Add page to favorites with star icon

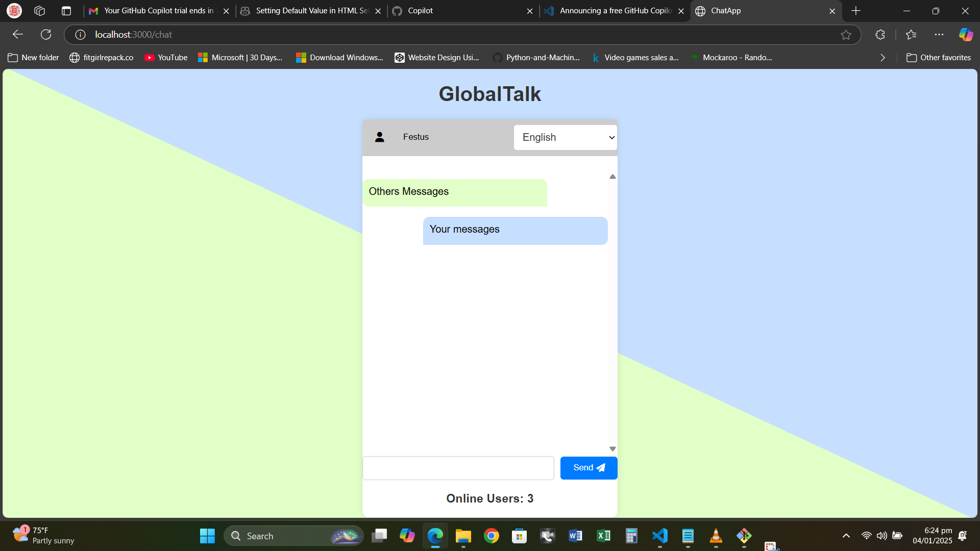point(846,35)
